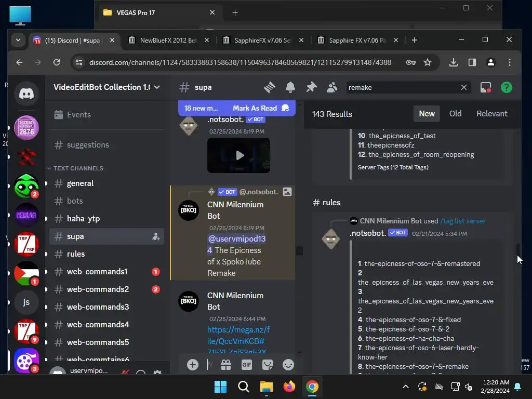Clear the remake search text
Image resolution: width=532 pixels, height=399 pixels.
tap(464, 87)
